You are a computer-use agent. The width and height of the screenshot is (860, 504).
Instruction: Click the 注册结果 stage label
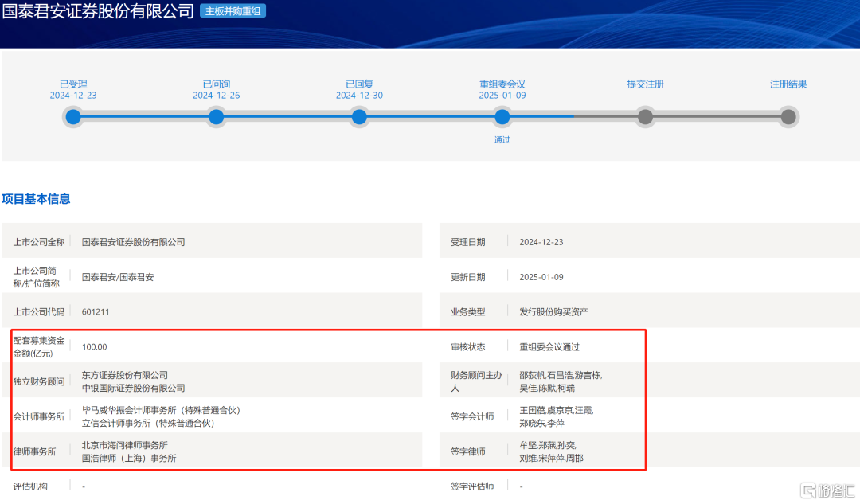[788, 84]
